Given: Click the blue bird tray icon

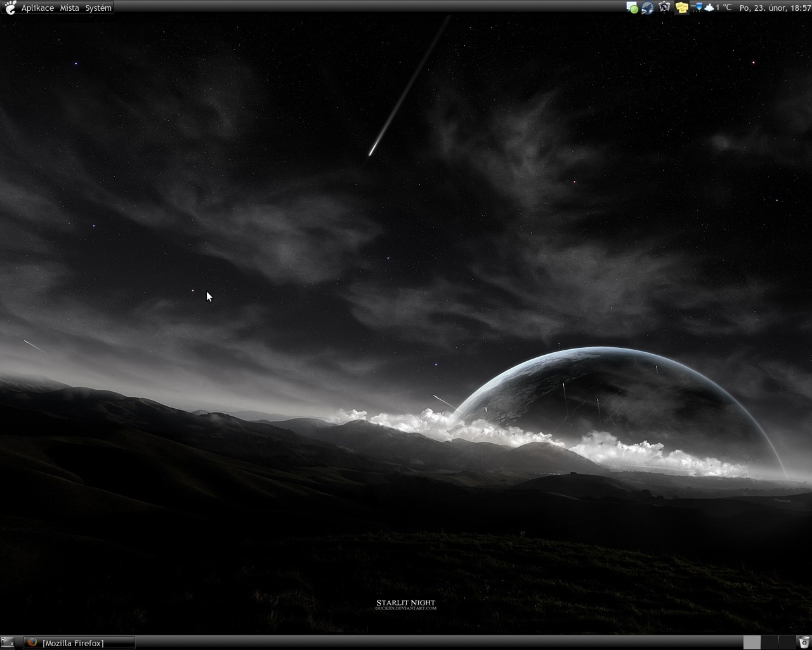Looking at the screenshot, I should [x=648, y=8].
